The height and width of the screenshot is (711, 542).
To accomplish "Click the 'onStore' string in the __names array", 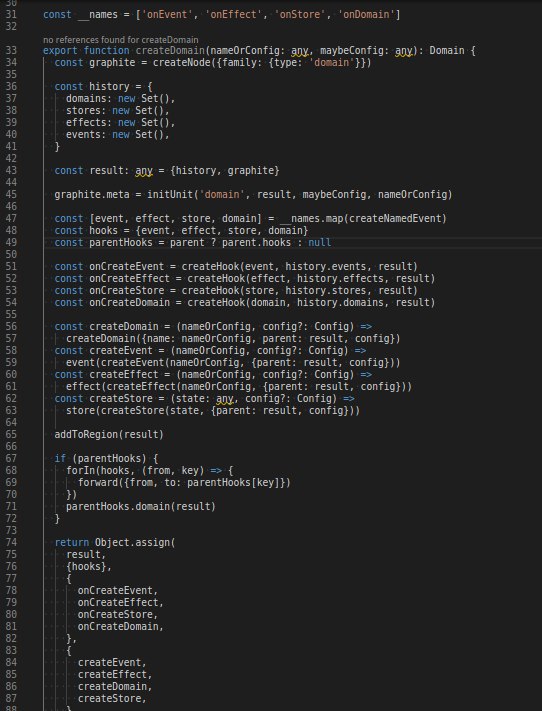I will click(300, 15).
